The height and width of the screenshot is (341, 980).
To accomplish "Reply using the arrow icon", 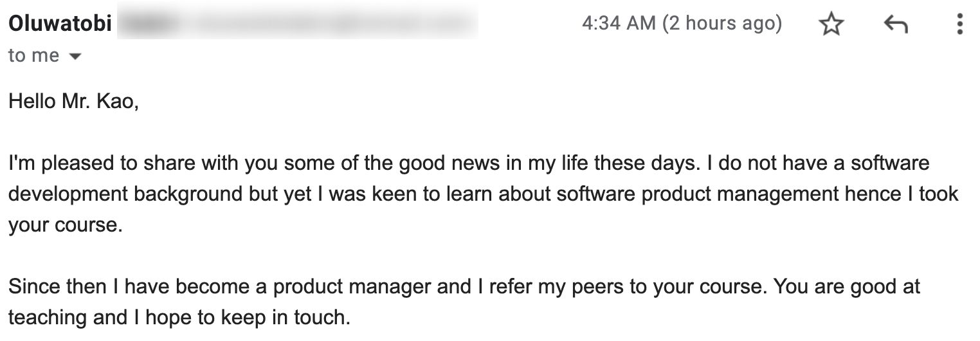I will click(895, 25).
